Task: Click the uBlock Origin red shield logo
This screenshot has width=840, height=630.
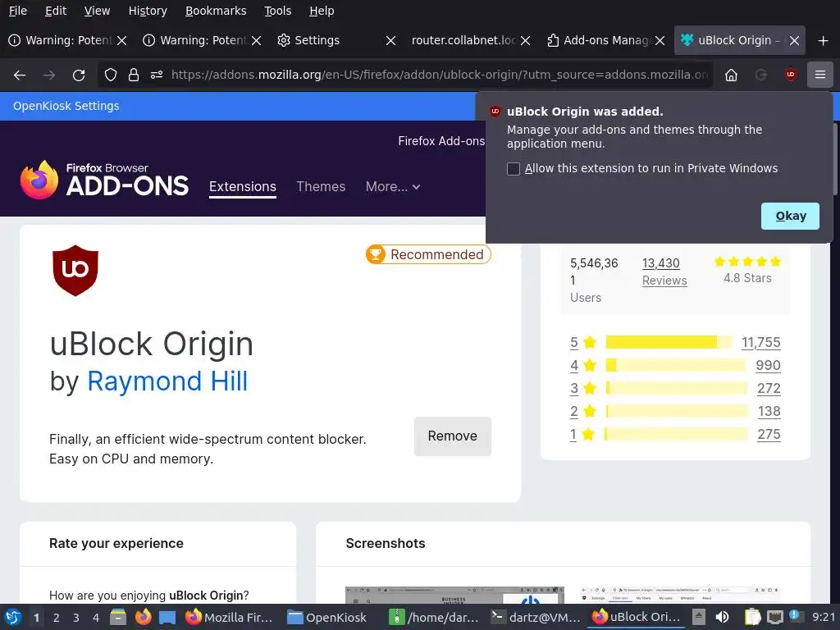Action: pyautogui.click(x=75, y=271)
